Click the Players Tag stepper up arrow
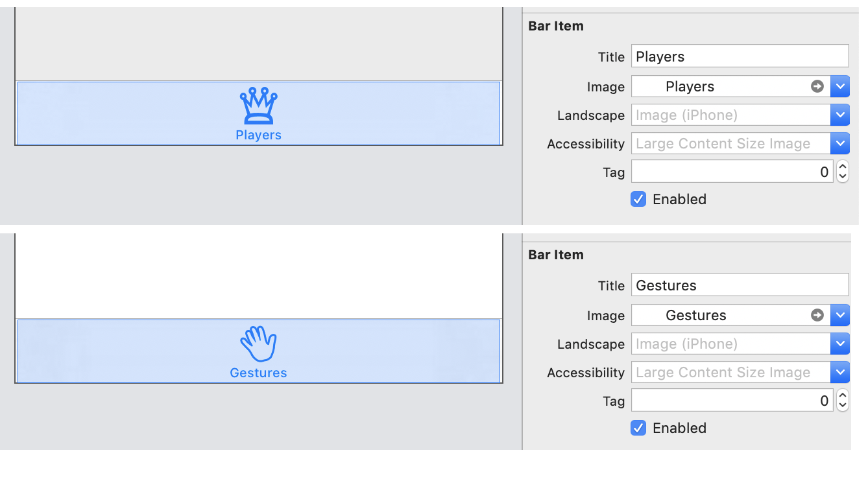Viewport: 868px width, 479px height. 842,167
